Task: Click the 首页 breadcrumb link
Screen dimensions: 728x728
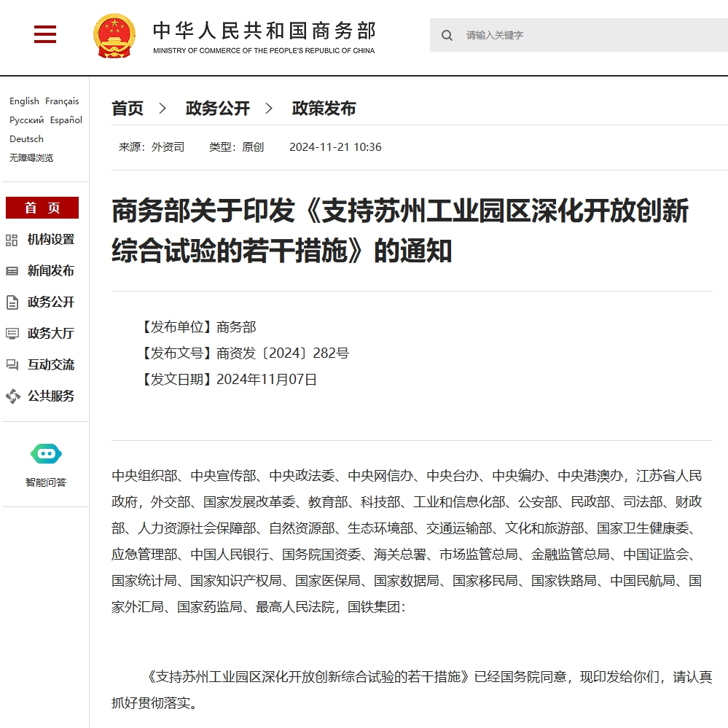Action: point(128,108)
